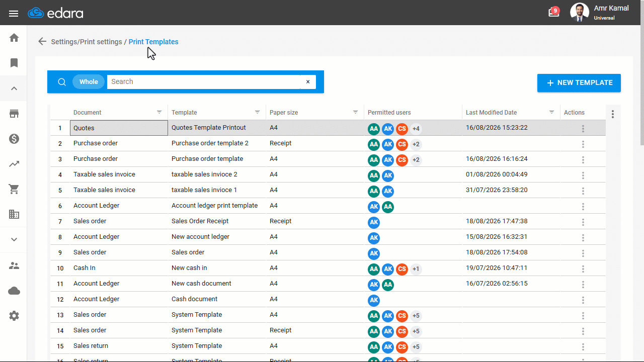
Task: Open the trending chart sidebar icon
Action: [14, 164]
